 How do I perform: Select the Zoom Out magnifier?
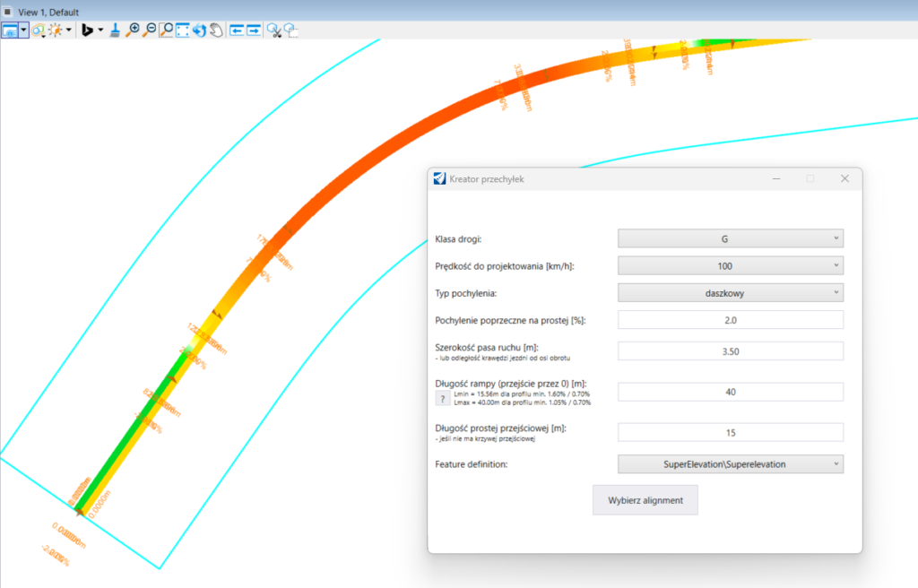coord(149,30)
